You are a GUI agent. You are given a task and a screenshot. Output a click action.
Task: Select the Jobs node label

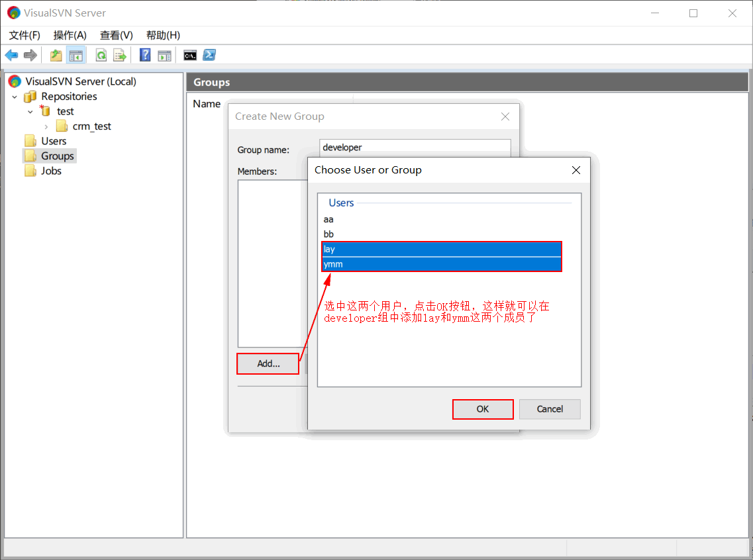point(52,171)
